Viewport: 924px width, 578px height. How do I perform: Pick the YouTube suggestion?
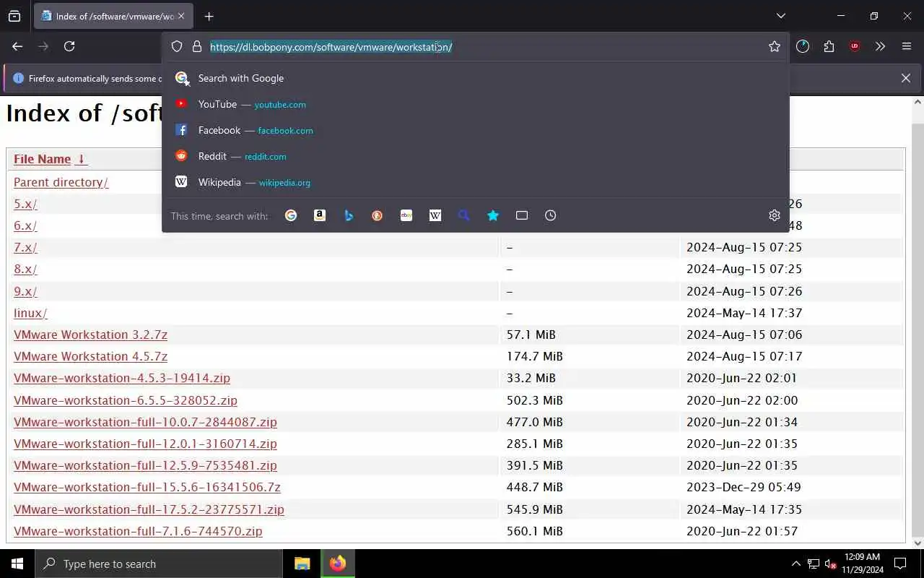click(476, 104)
